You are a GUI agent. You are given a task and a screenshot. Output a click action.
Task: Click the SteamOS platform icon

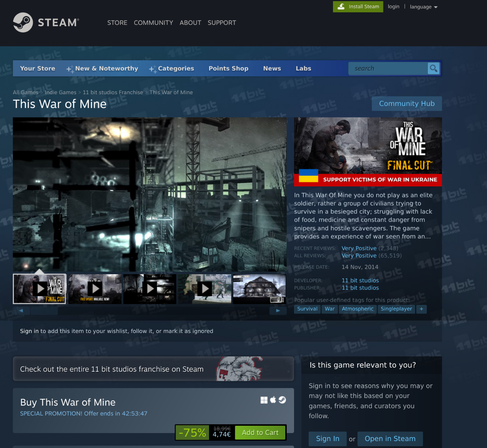(282, 400)
